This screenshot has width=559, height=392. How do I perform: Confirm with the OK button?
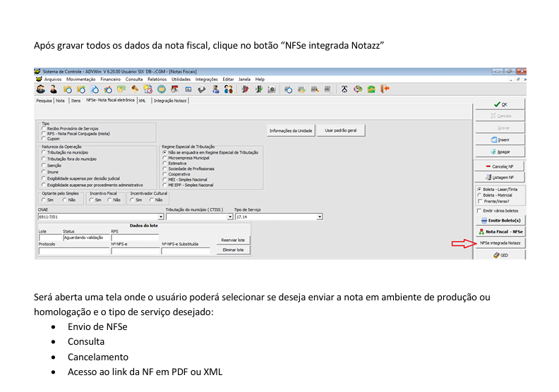point(500,104)
